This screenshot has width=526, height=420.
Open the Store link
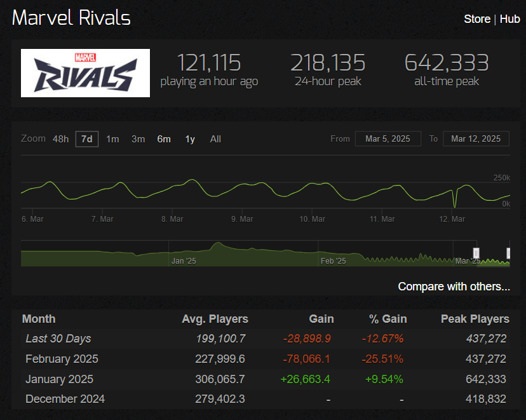476,19
